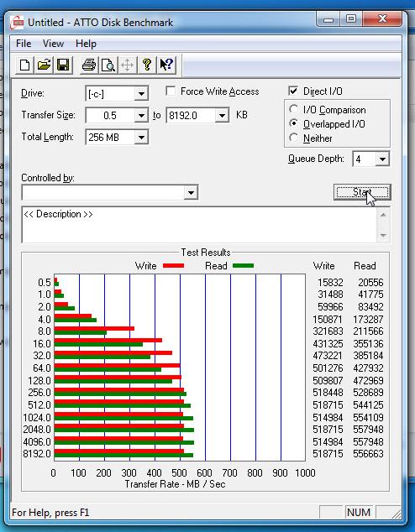The height and width of the screenshot is (532, 415).
Task: Click the 1024.0 transfer size row label
Action: click(x=37, y=417)
